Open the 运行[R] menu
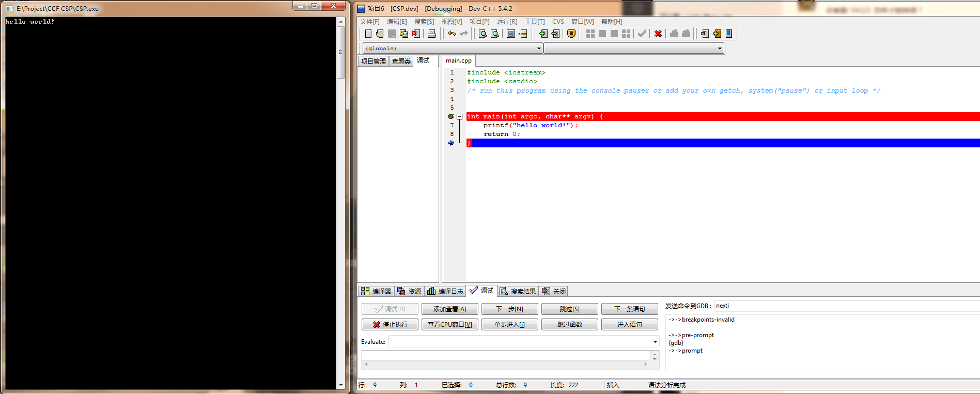The image size is (980, 394). [507, 22]
